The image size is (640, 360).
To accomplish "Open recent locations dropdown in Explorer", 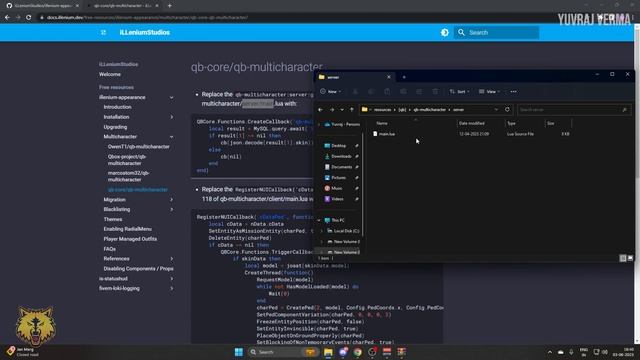I will click(342, 109).
